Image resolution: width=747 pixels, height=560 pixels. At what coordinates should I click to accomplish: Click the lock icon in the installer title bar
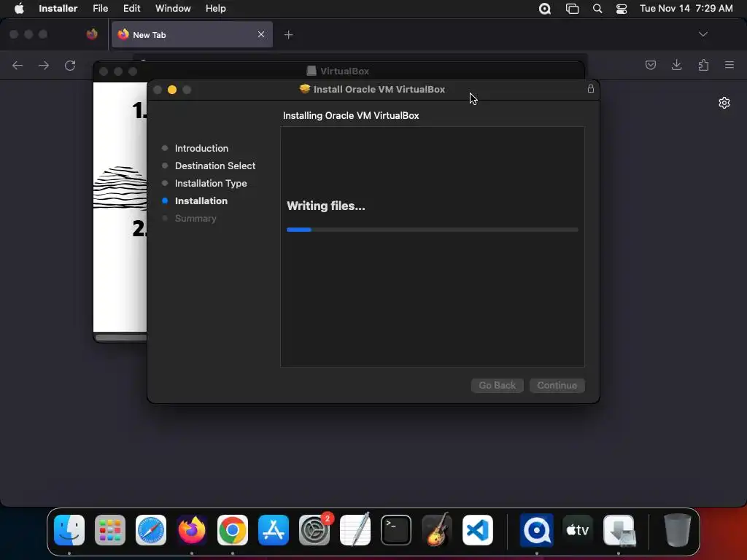591,88
